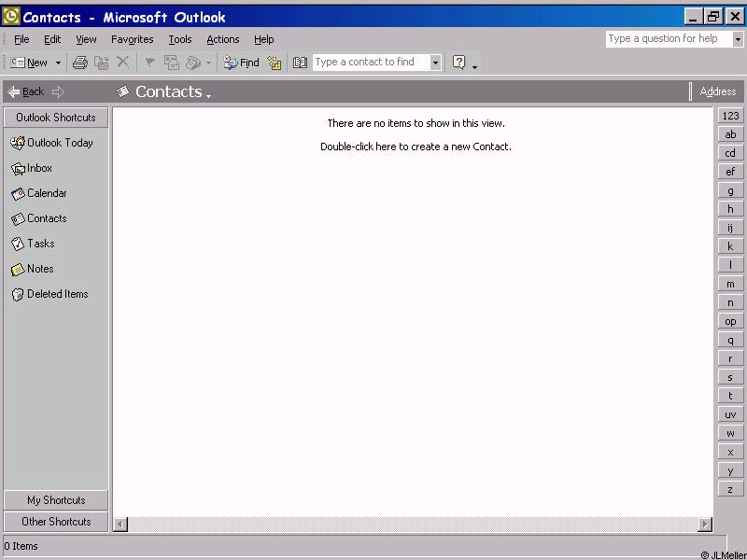
Task: Open the File menu
Action: (x=21, y=39)
